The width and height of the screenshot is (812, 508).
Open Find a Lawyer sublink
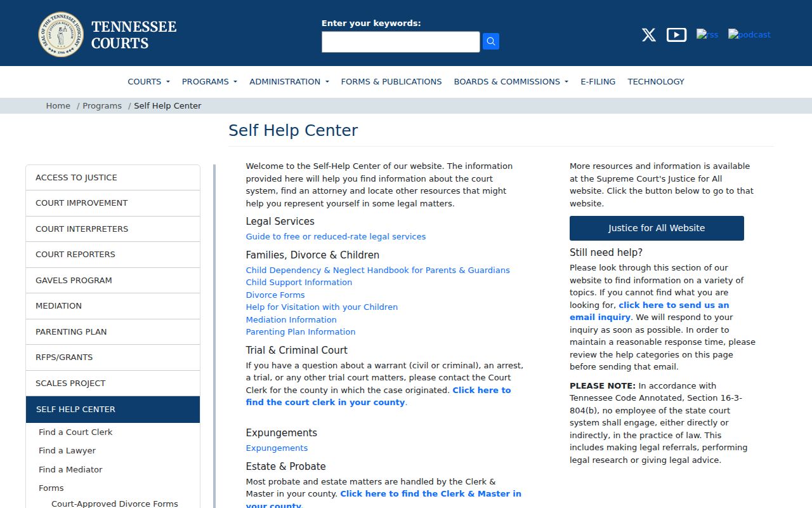tap(67, 451)
